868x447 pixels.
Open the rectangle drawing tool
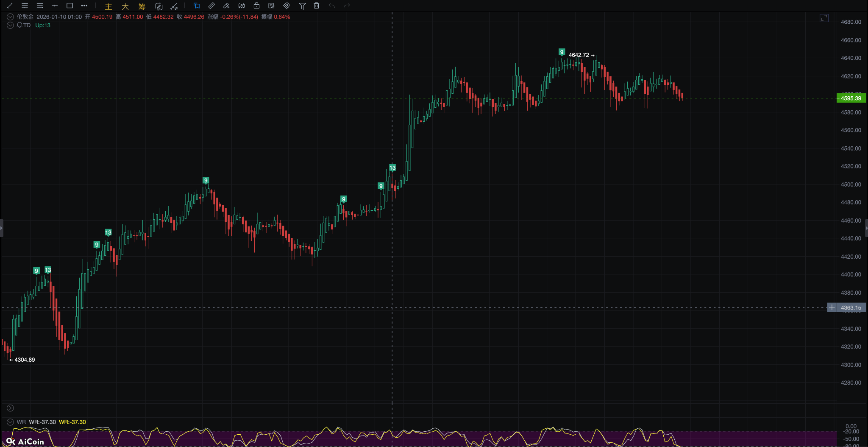click(69, 6)
